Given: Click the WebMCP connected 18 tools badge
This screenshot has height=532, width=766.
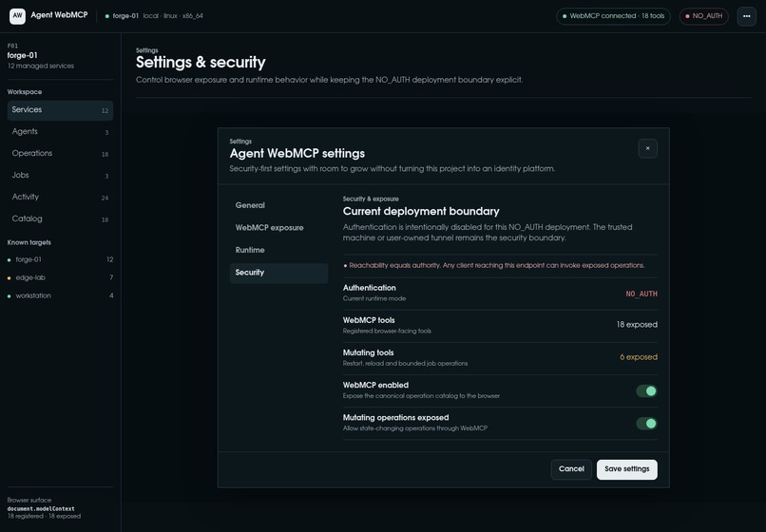Looking at the screenshot, I should tap(613, 16).
